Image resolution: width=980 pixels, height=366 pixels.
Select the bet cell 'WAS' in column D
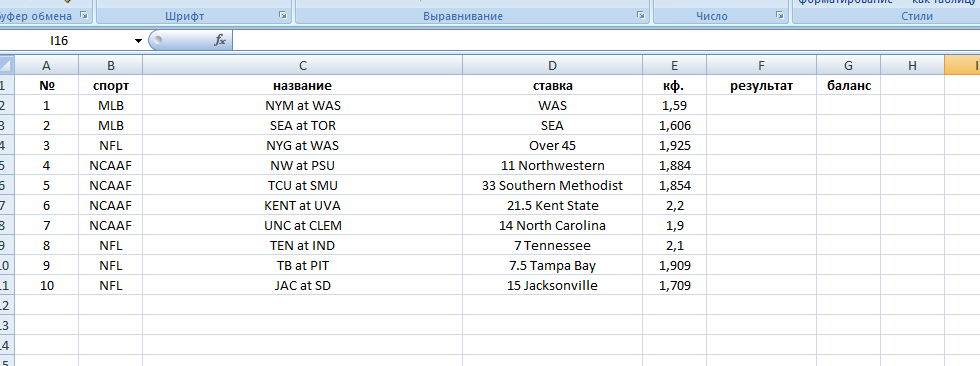(552, 106)
